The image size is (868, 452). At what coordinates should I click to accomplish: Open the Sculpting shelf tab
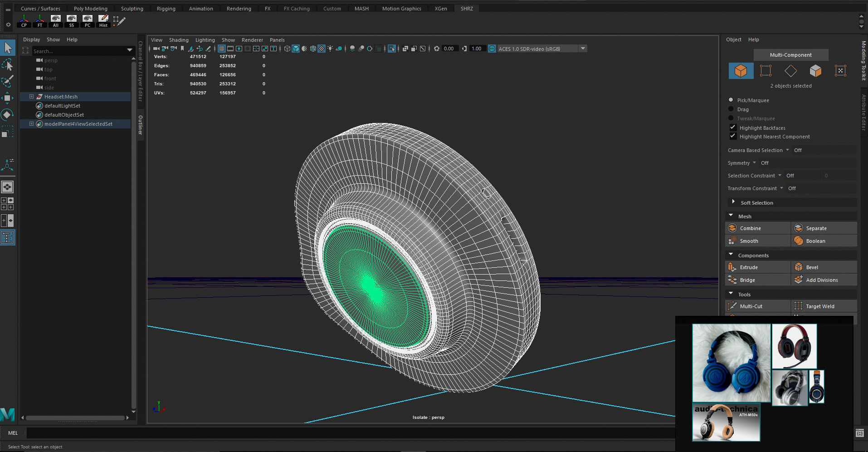click(132, 9)
